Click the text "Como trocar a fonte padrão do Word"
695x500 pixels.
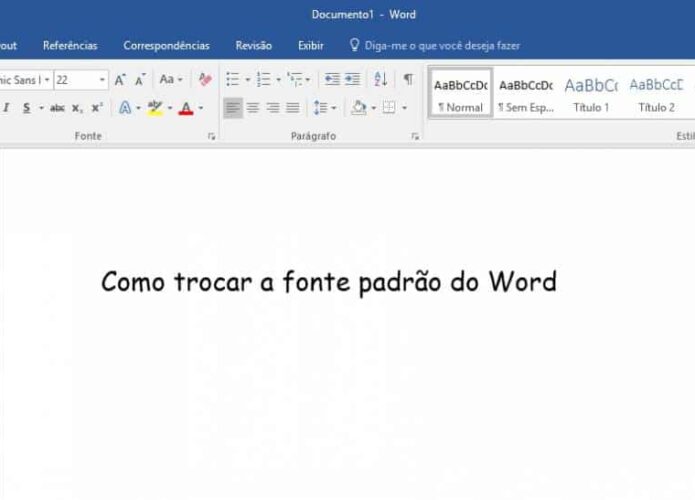tap(329, 282)
